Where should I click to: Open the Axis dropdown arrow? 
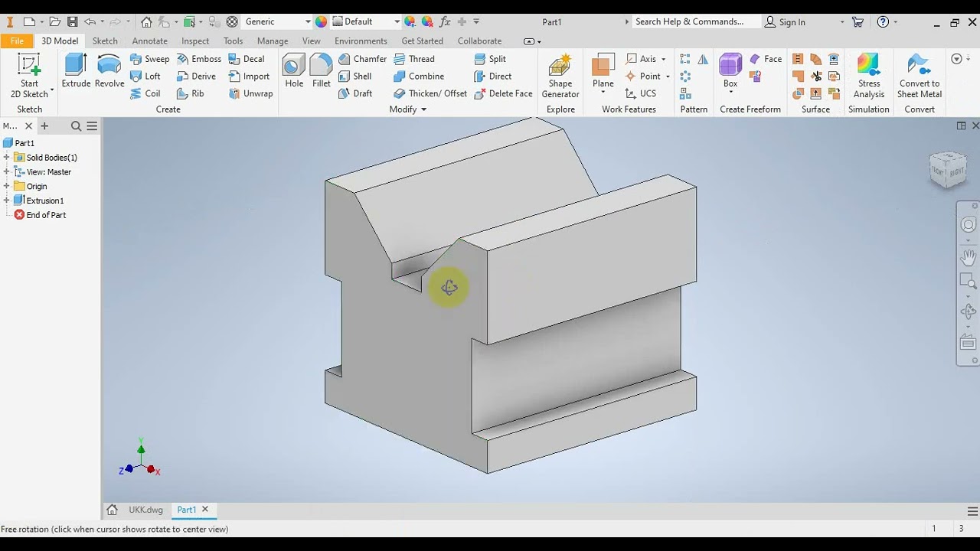(663, 59)
